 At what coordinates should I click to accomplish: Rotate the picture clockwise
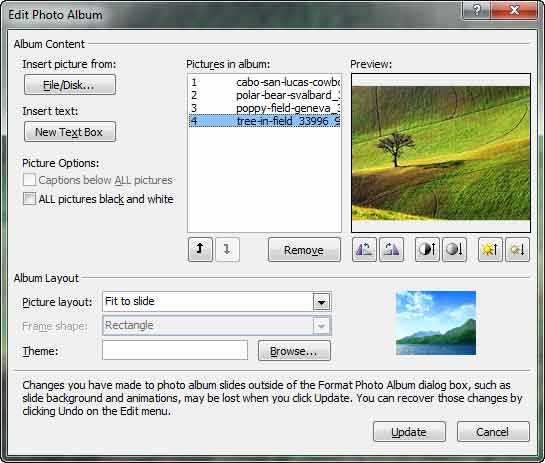click(391, 249)
